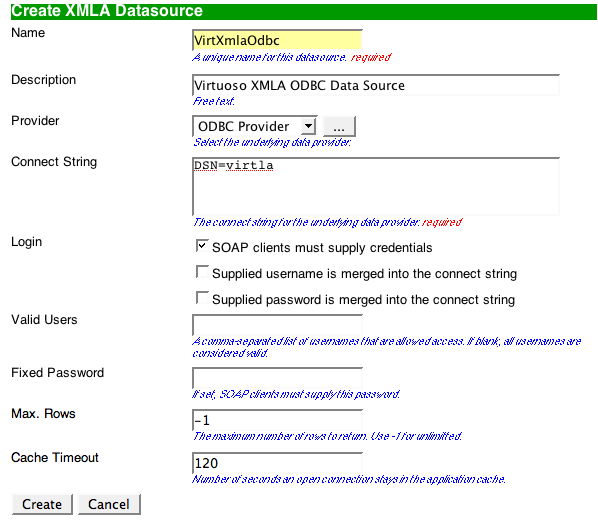The height and width of the screenshot is (523, 598).
Task: Toggle SOAP clients must supply credentials checkbox
Action: pos(202,246)
